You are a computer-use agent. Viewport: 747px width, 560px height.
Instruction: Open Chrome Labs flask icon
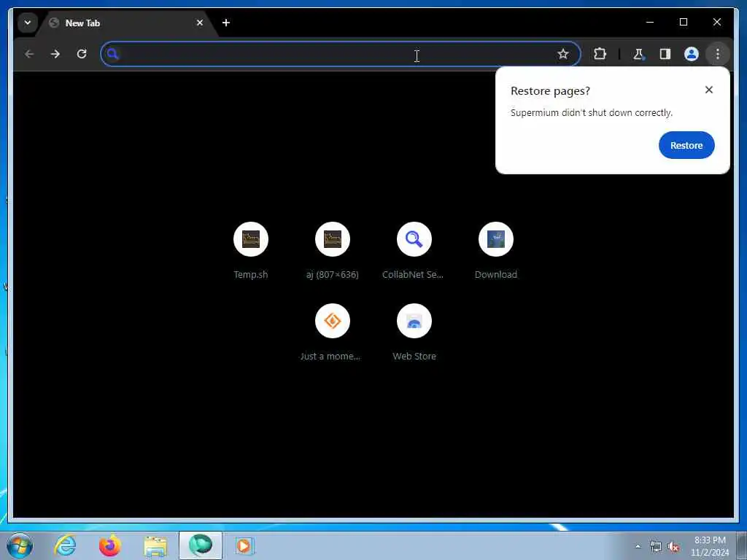tap(638, 54)
